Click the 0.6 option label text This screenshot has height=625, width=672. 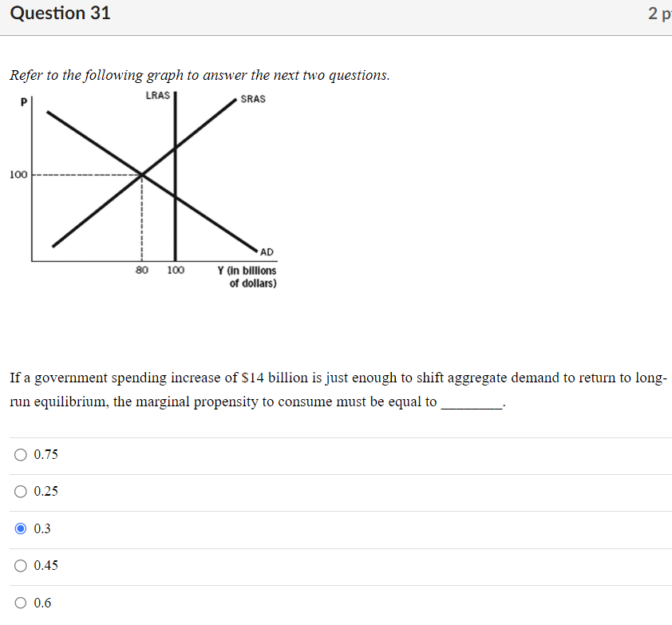(43, 603)
